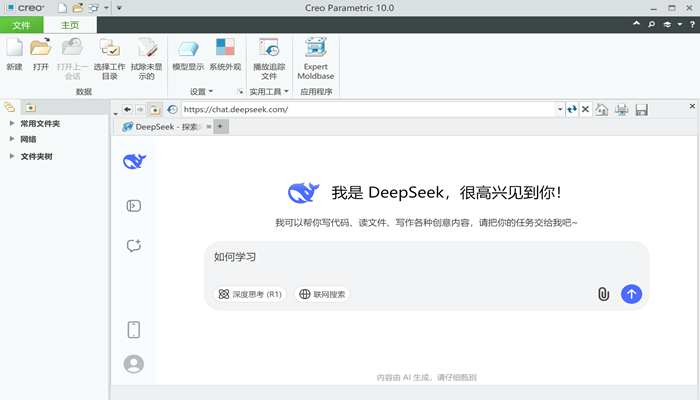
Task: Open Creo help question mark
Action: (x=692, y=25)
